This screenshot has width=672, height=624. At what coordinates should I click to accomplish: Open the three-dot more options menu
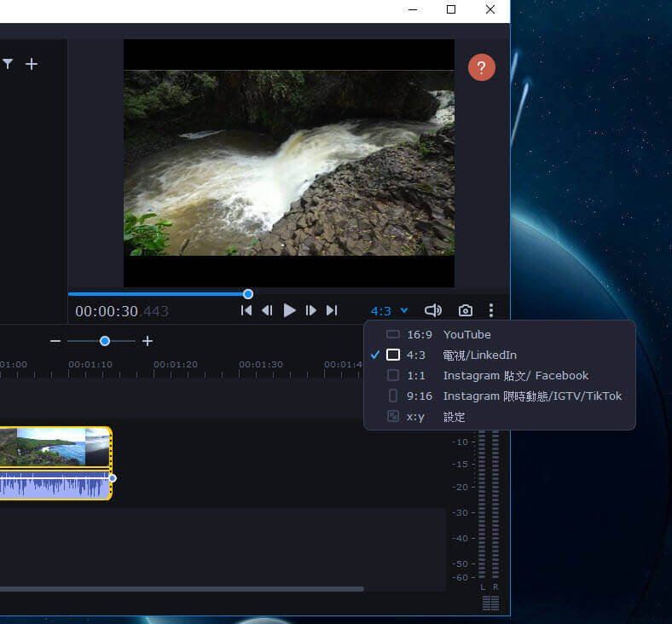click(x=491, y=310)
